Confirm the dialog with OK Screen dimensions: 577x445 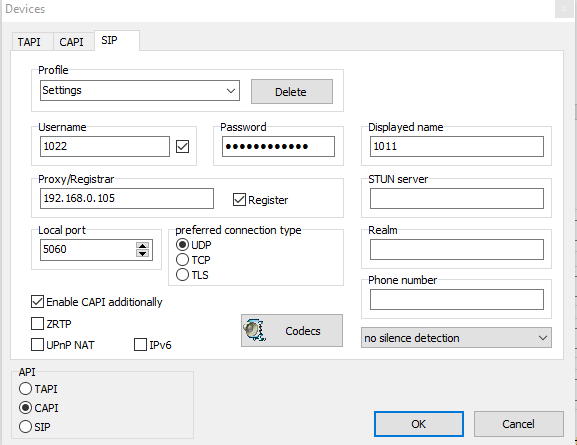(x=419, y=424)
